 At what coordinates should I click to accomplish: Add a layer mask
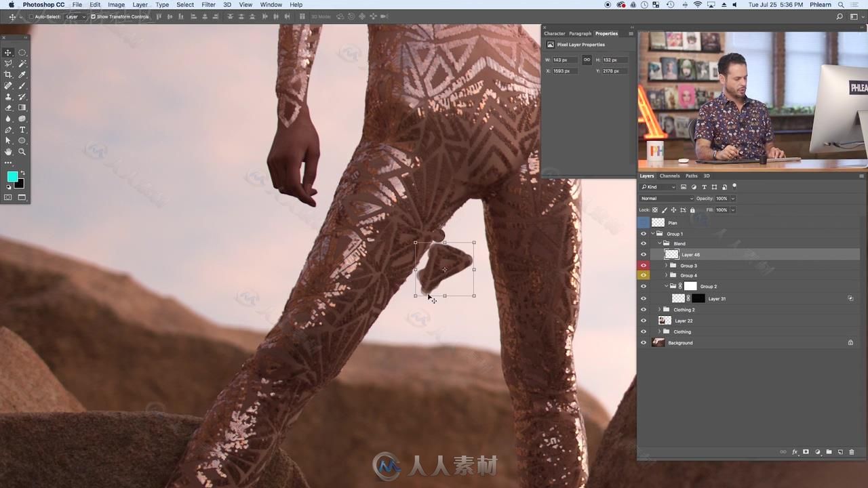[806, 451]
